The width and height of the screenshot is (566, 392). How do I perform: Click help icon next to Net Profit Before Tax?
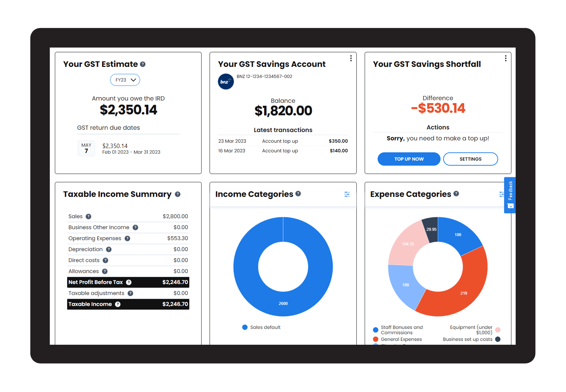(x=129, y=282)
